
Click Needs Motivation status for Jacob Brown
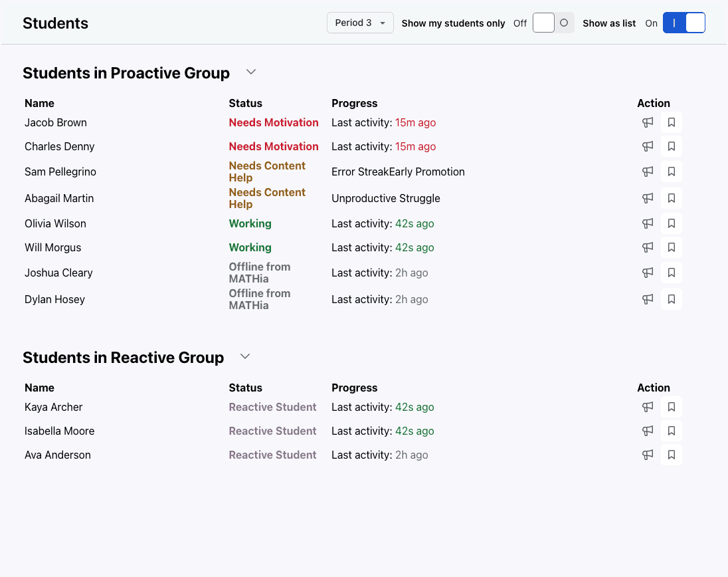point(274,123)
